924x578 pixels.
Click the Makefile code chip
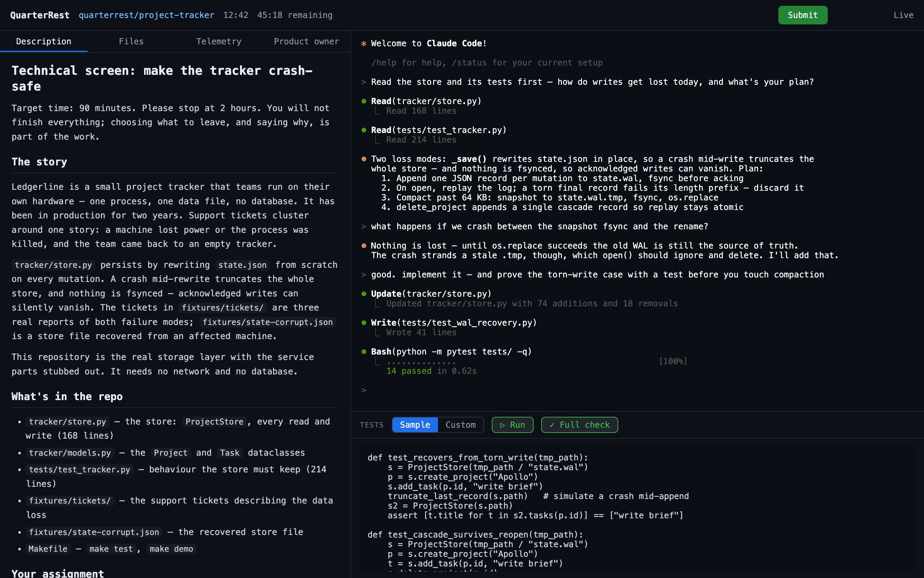tap(48, 549)
